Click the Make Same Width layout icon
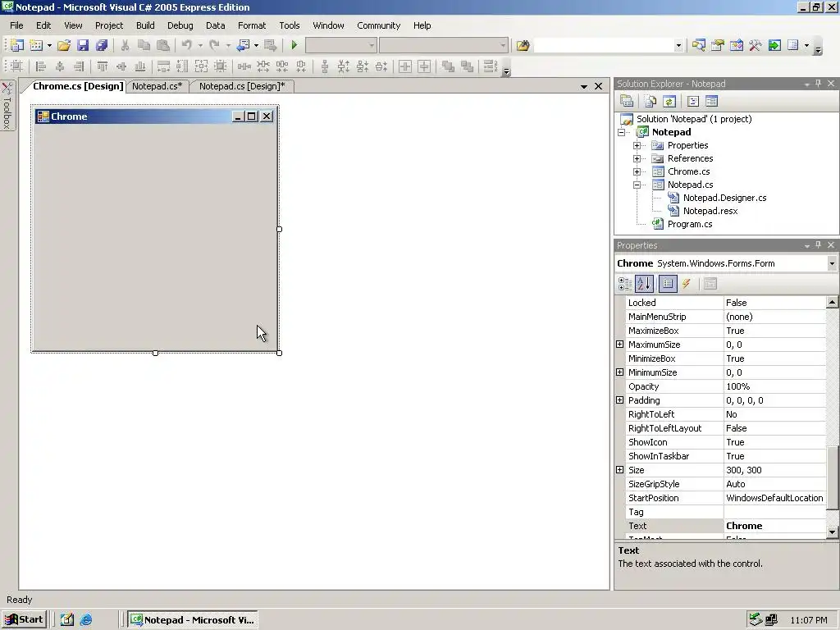 click(x=163, y=66)
